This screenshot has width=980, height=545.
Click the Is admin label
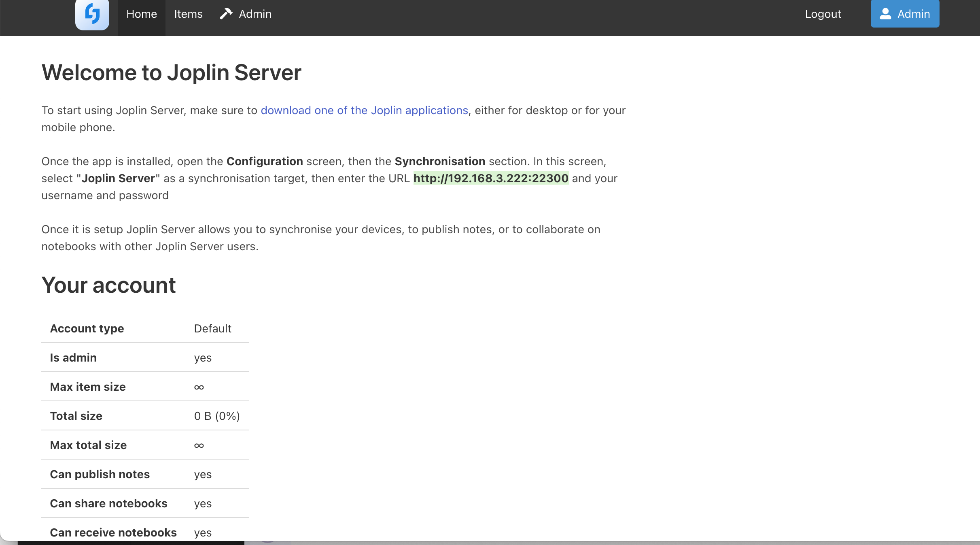[x=73, y=358]
